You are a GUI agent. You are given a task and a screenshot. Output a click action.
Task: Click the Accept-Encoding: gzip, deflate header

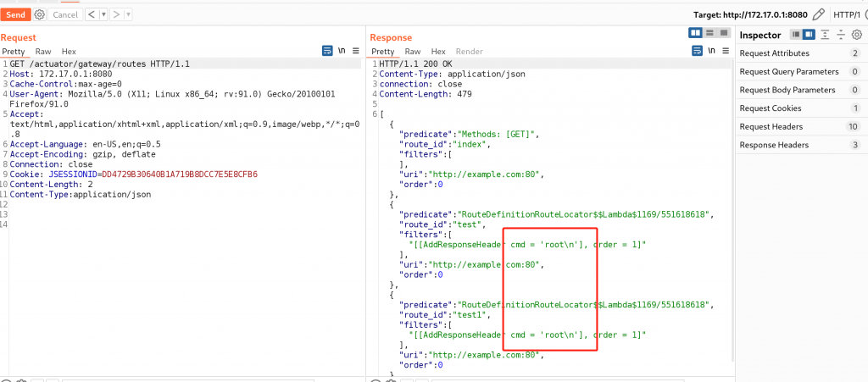click(x=82, y=154)
